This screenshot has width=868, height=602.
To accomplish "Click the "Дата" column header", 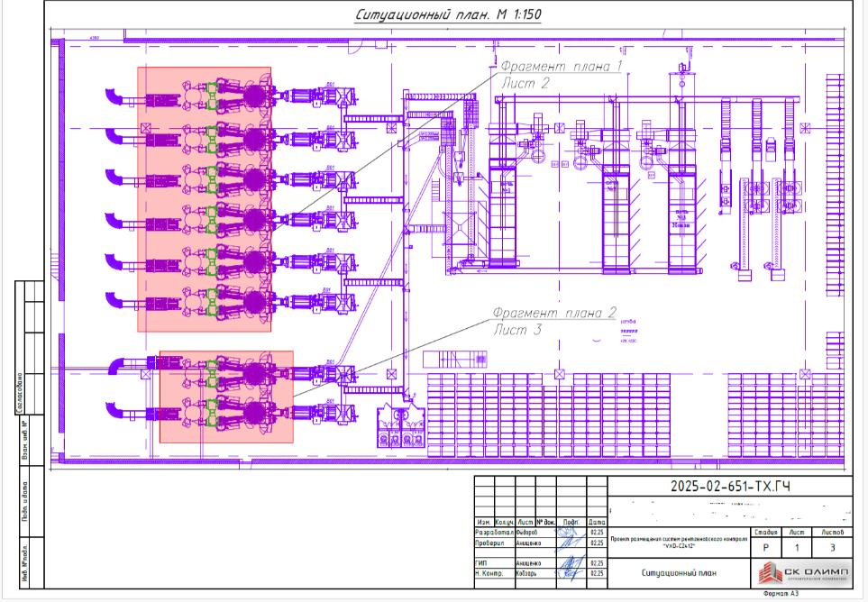I will (597, 522).
